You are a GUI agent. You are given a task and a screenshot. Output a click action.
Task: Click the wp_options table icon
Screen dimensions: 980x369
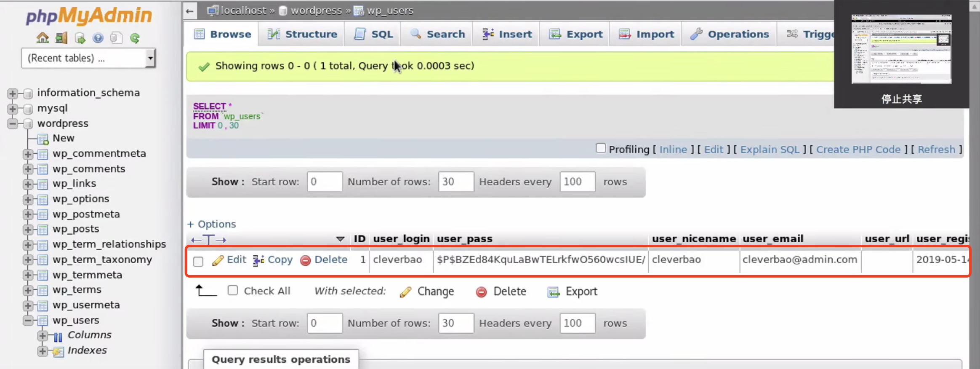[43, 199]
